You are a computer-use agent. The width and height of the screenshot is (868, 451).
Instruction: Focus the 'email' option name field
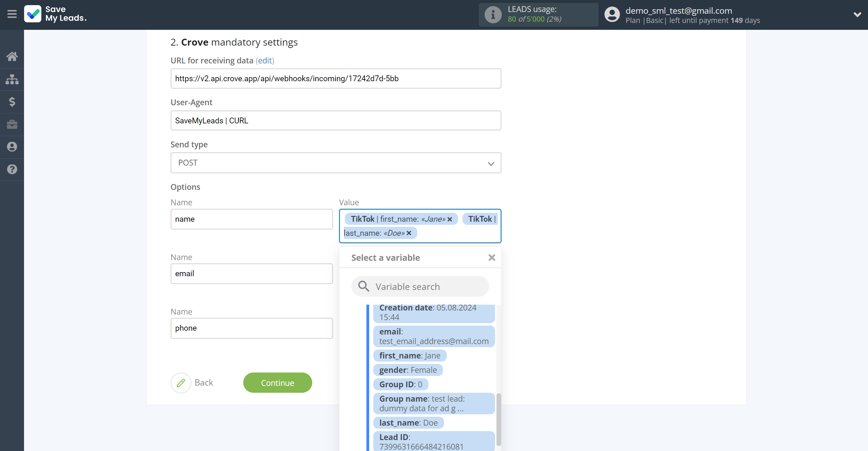(x=251, y=274)
